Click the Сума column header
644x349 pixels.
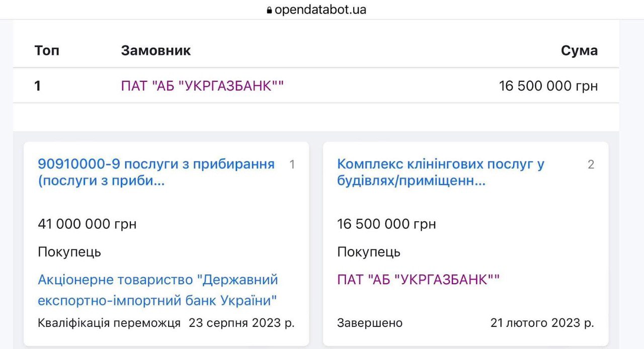(579, 50)
